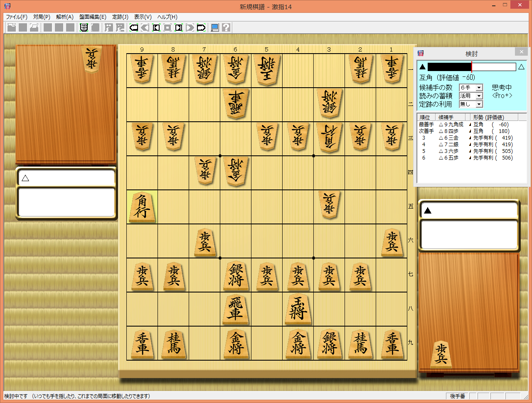Click the hollow right-pointing arrow toolbar icon
This screenshot has width=532, height=403.
201,28
